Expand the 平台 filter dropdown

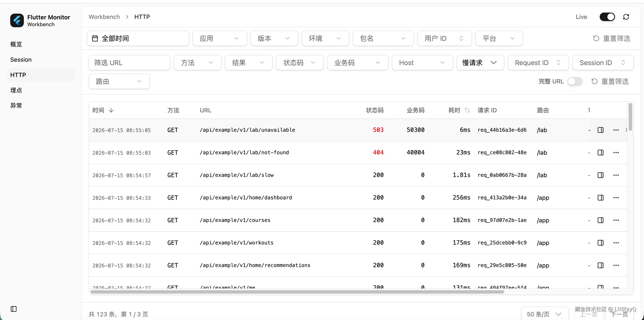[499, 39]
